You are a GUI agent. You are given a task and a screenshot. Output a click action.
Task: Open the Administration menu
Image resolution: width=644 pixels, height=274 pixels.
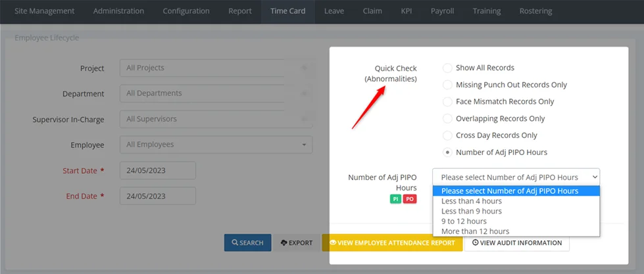click(x=118, y=11)
